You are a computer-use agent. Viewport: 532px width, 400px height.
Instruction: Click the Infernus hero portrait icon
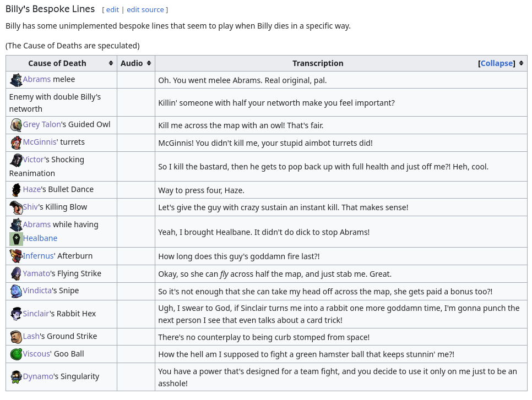16,256
